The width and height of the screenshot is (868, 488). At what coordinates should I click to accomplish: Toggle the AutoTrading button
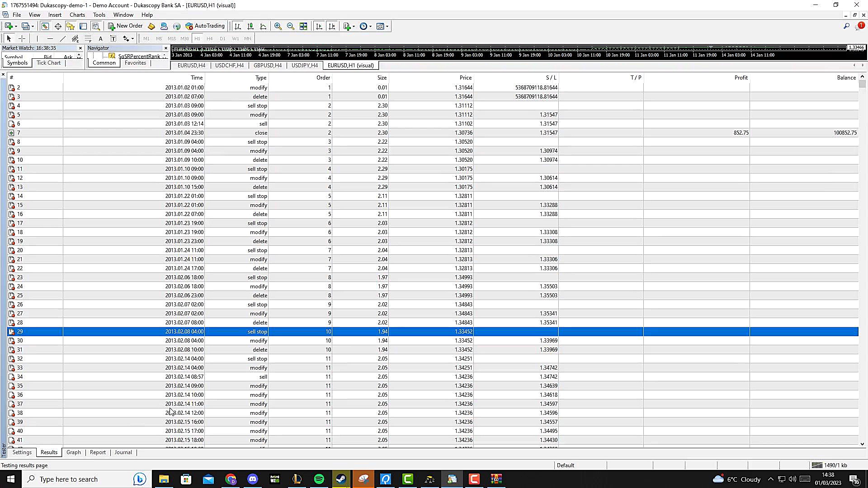point(205,26)
